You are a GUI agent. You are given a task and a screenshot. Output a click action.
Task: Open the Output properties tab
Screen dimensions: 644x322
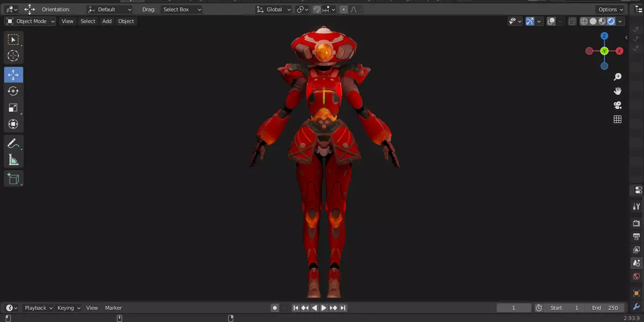coord(636,236)
